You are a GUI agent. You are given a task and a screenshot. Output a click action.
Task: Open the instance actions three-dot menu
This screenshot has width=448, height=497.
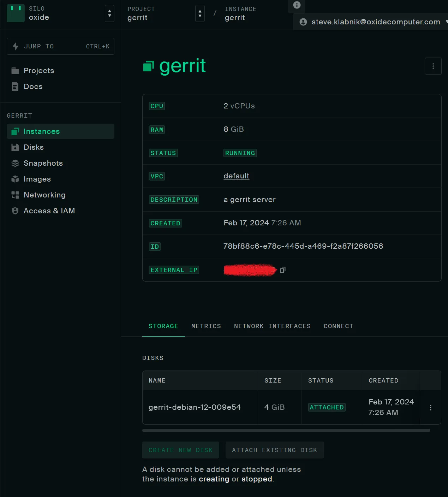coord(433,66)
